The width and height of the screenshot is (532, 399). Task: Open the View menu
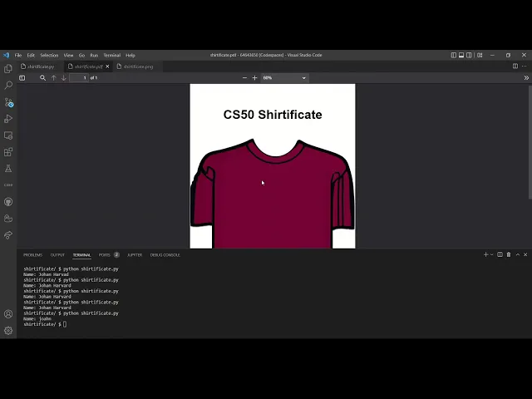click(68, 55)
